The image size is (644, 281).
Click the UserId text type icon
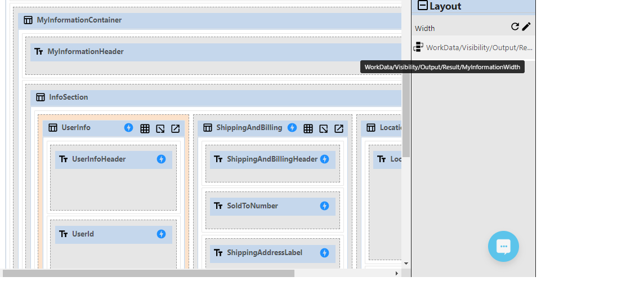pyautogui.click(x=63, y=234)
